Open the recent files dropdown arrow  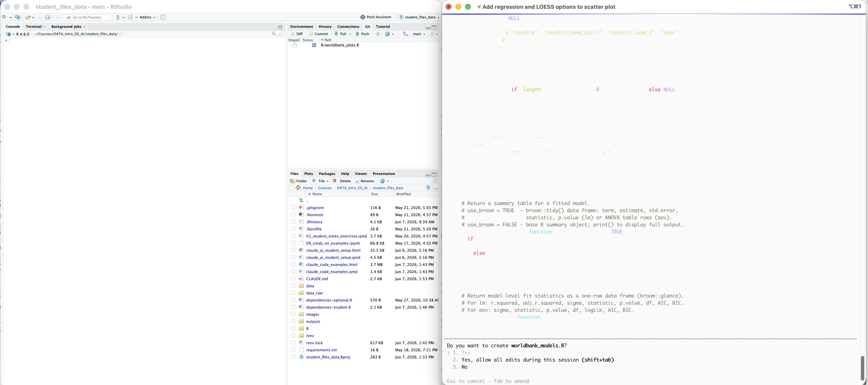pos(33,18)
